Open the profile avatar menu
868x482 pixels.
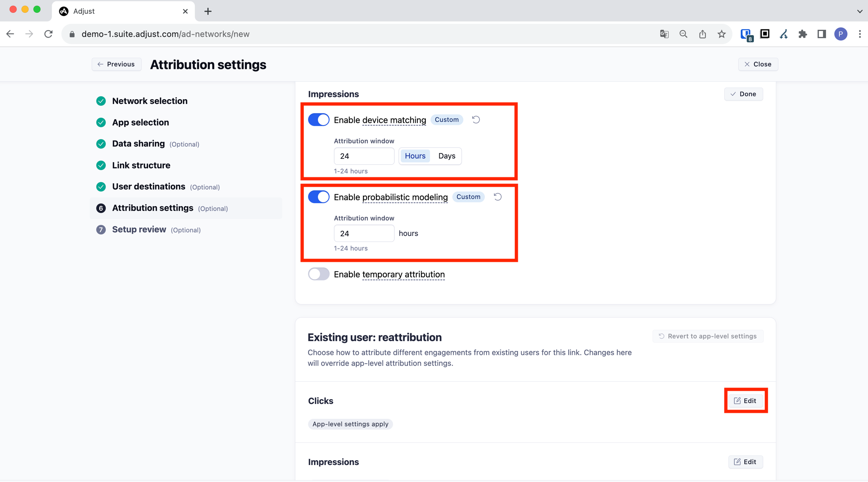(x=841, y=34)
